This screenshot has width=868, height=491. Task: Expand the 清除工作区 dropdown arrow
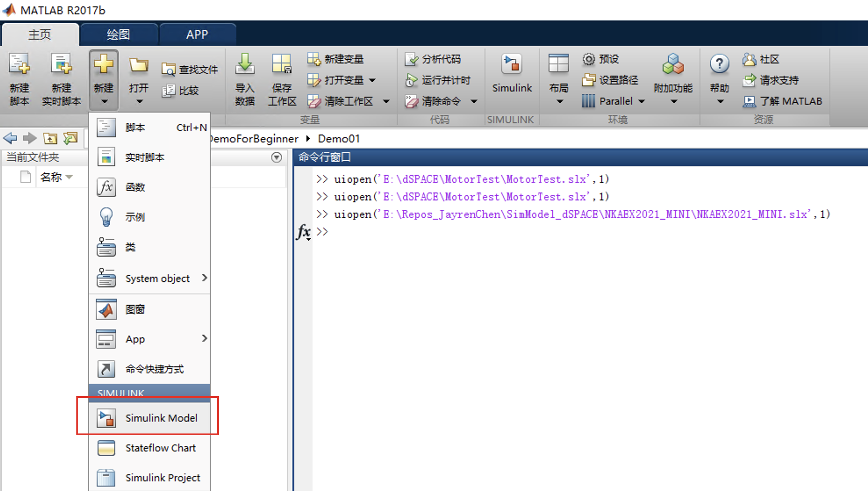(x=386, y=101)
